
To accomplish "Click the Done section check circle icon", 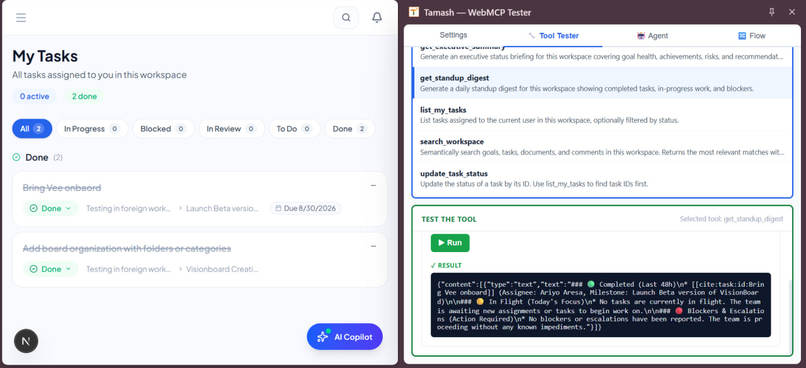I will 16,157.
